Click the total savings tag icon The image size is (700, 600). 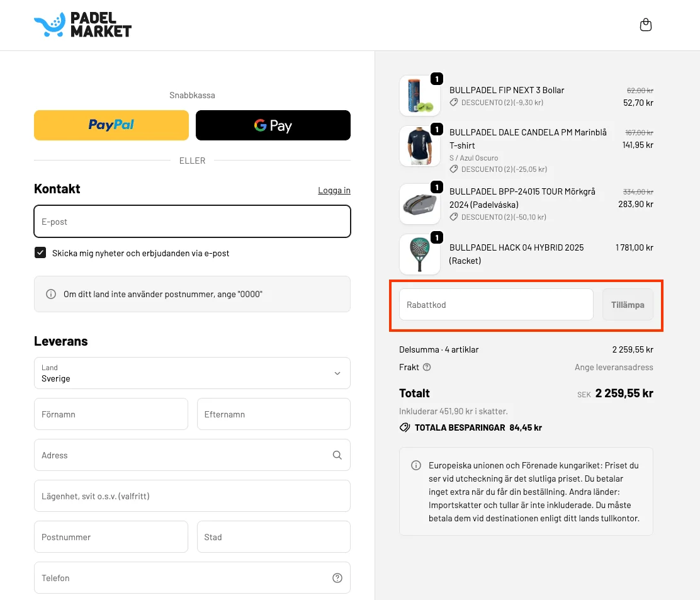(x=405, y=427)
